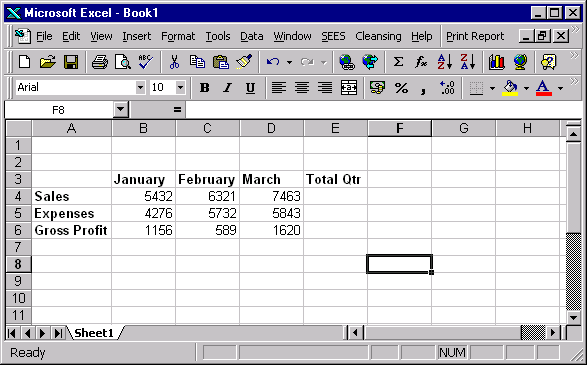Select cell E4 under Total Qtr
This screenshot has width=587, height=365.
coord(335,196)
